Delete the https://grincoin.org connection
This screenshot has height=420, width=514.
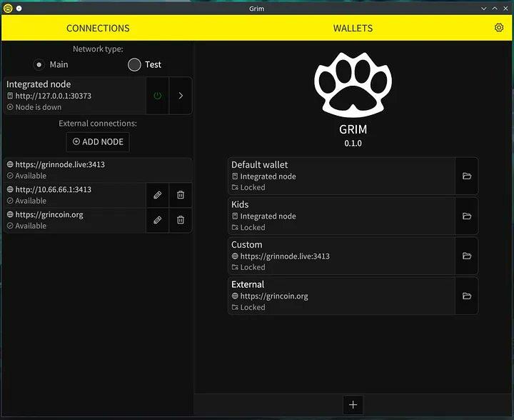(181, 220)
